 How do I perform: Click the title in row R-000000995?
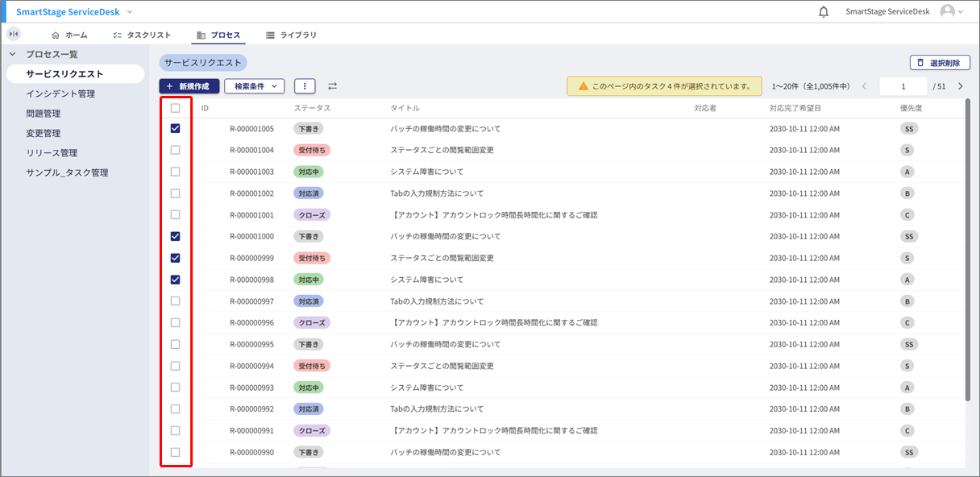446,344
